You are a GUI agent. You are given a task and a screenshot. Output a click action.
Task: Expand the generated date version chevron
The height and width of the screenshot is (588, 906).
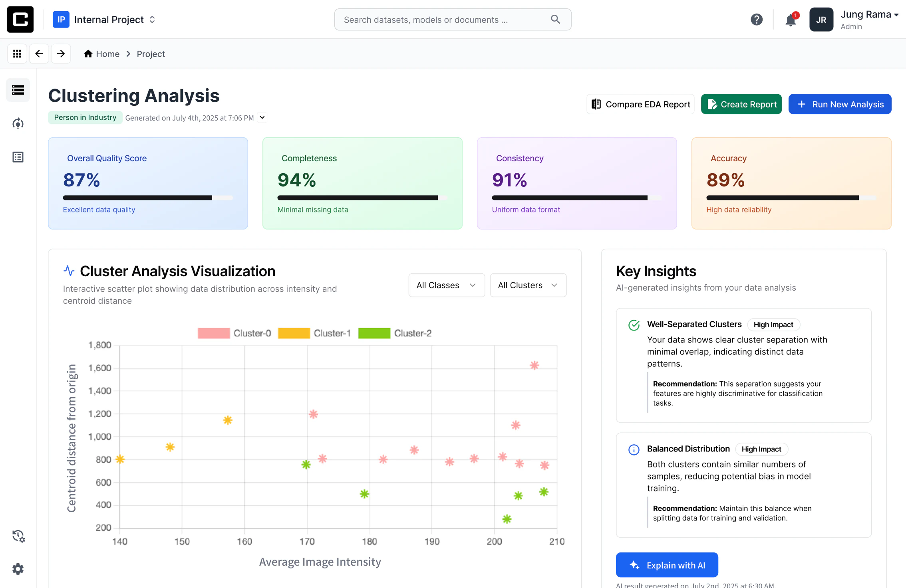pyautogui.click(x=262, y=117)
